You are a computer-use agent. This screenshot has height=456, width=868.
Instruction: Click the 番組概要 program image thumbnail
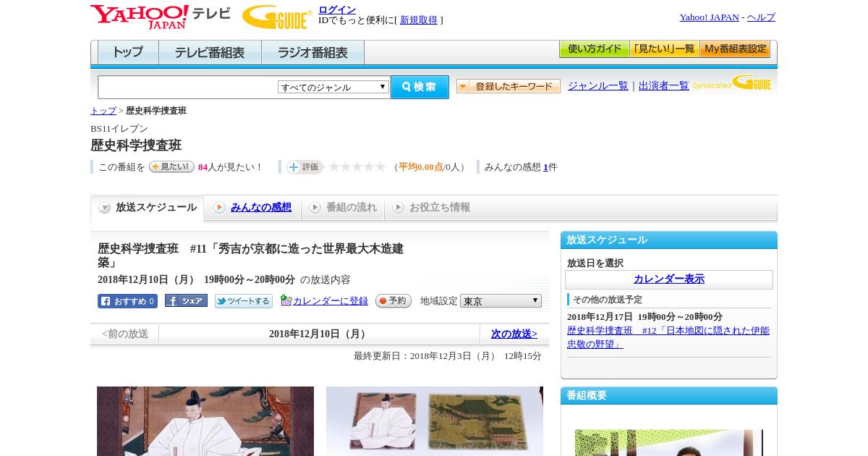point(669,443)
